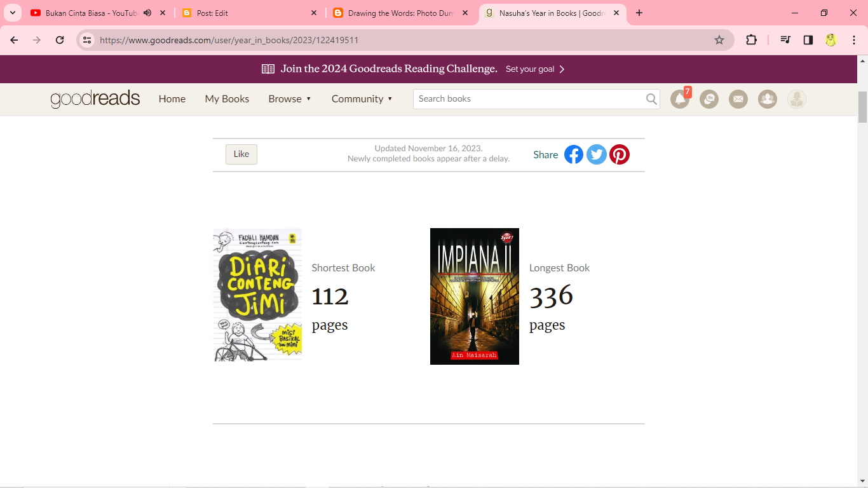The height and width of the screenshot is (488, 868).
Task: Open Goodreads discussions icon
Action: coord(709,99)
